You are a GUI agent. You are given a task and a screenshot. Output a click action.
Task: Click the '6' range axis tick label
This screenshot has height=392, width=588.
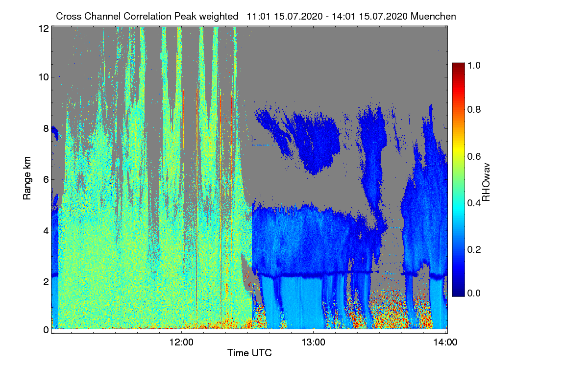click(46, 179)
